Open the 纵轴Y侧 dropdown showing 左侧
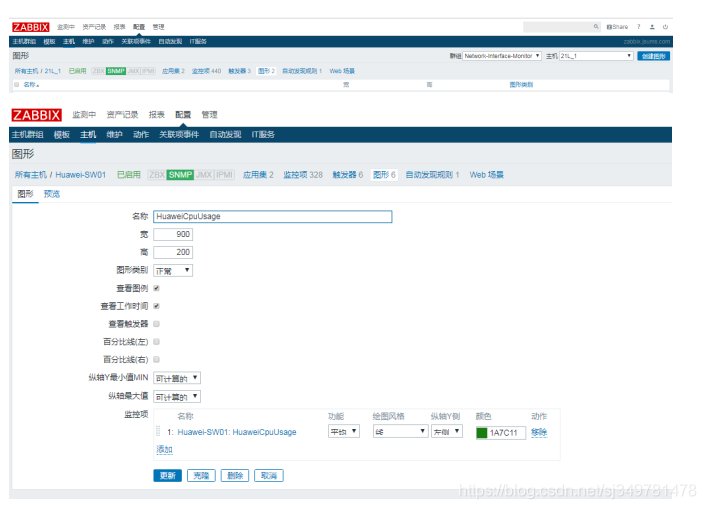Image resolution: width=706 pixels, height=509 pixels. [447, 432]
